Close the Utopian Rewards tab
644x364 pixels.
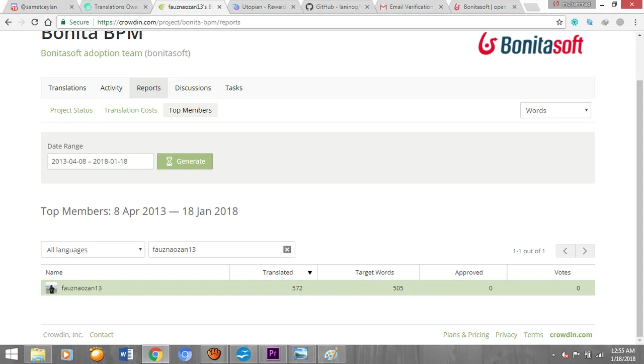coord(294,7)
